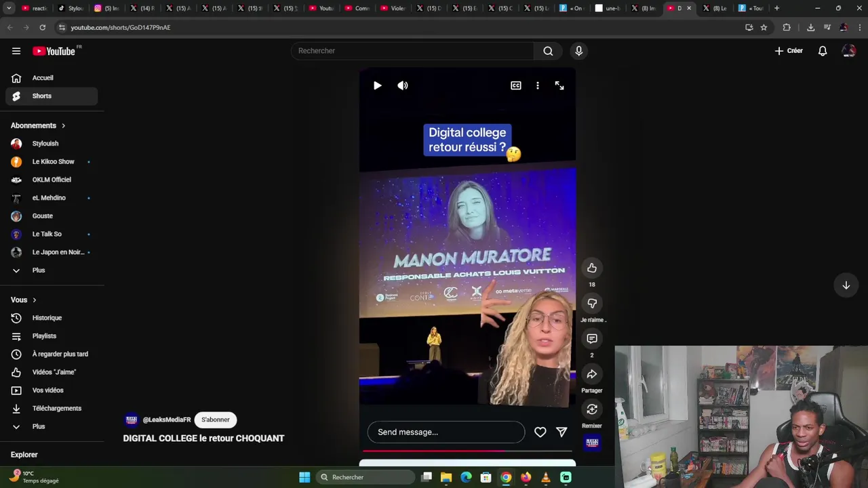Open VLC from the taskbar

pyautogui.click(x=546, y=477)
